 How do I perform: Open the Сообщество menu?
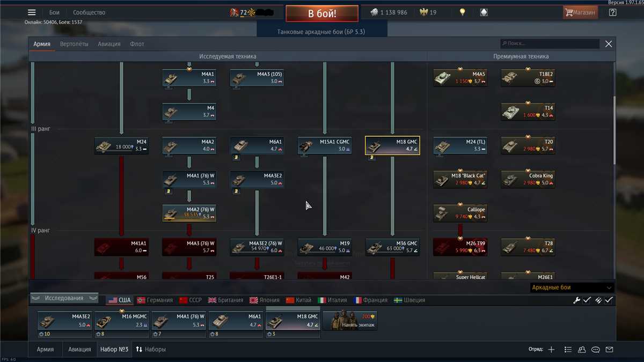point(89,12)
